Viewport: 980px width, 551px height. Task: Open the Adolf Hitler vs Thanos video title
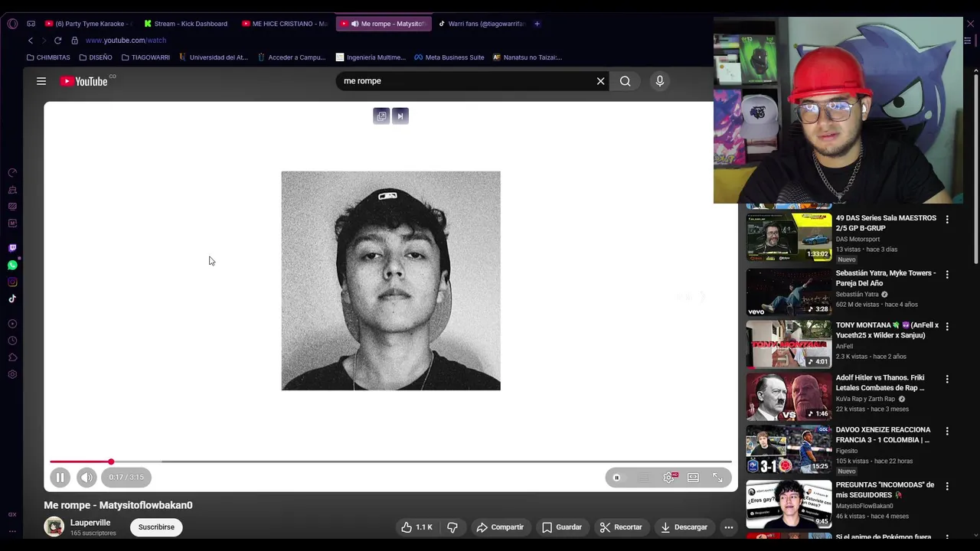(880, 383)
